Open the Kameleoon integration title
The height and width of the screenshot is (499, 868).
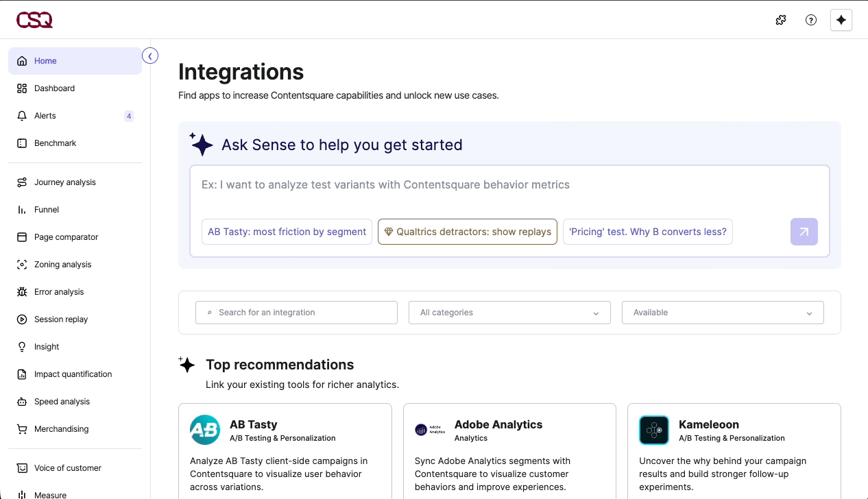(709, 424)
